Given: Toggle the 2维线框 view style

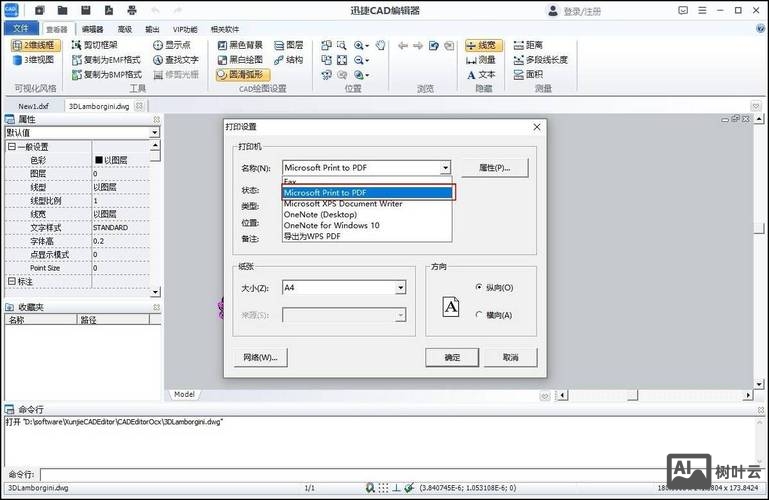Looking at the screenshot, I should click(x=36, y=45).
